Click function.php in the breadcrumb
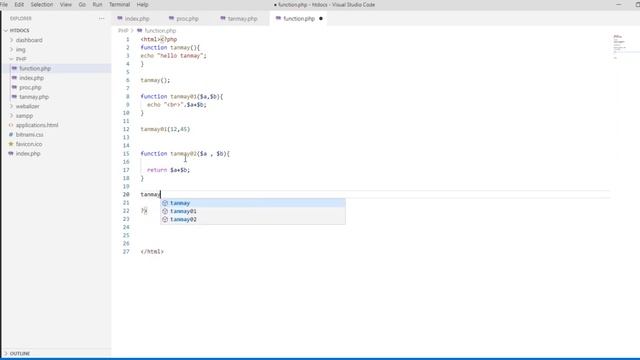This screenshot has width=640, height=360. coord(160,31)
